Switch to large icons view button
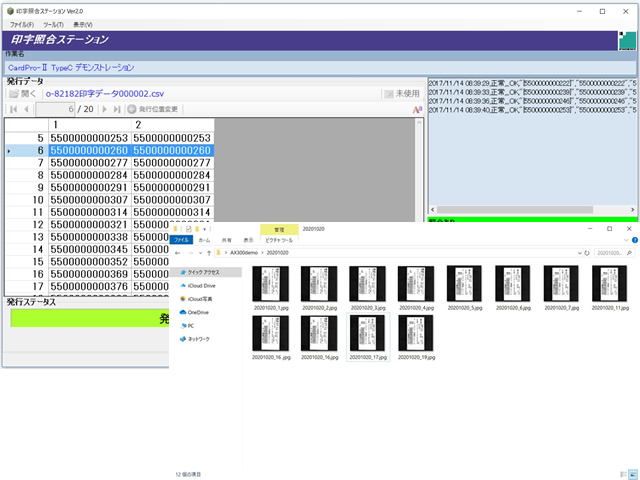 pyautogui.click(x=632, y=474)
